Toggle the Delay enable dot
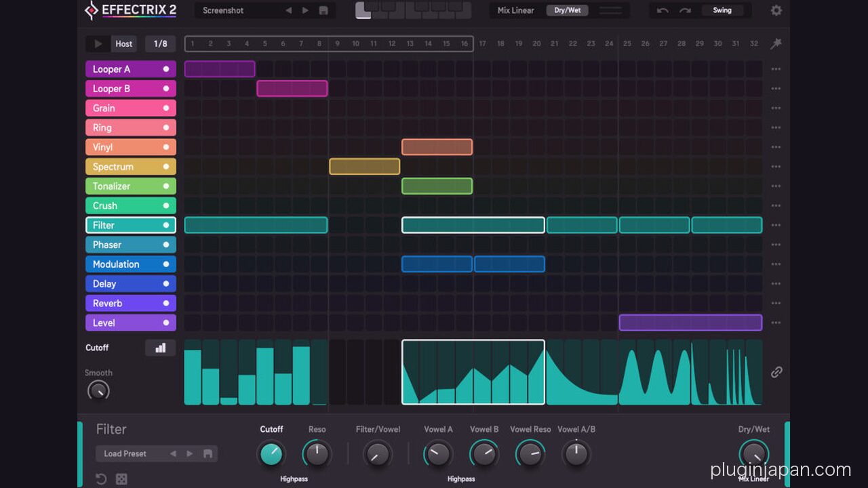868x488 pixels. pyautogui.click(x=166, y=284)
